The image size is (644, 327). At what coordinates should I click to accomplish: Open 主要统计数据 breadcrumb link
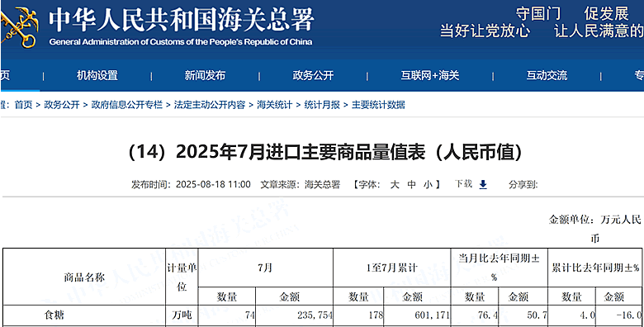[x=378, y=105]
